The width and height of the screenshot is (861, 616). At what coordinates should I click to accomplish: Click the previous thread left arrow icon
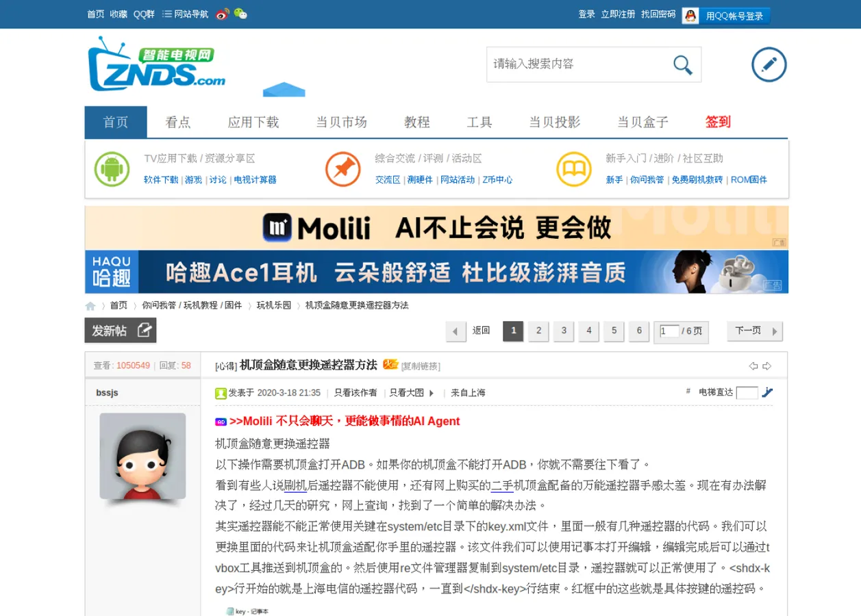coord(753,366)
